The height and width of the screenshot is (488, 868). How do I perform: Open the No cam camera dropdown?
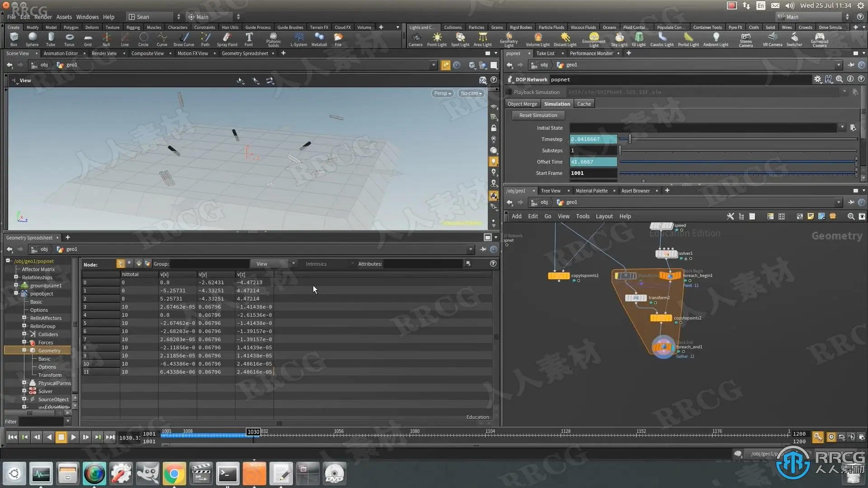(471, 94)
